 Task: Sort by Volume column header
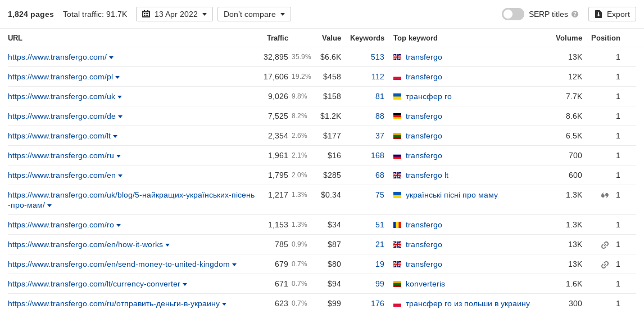[x=569, y=38]
